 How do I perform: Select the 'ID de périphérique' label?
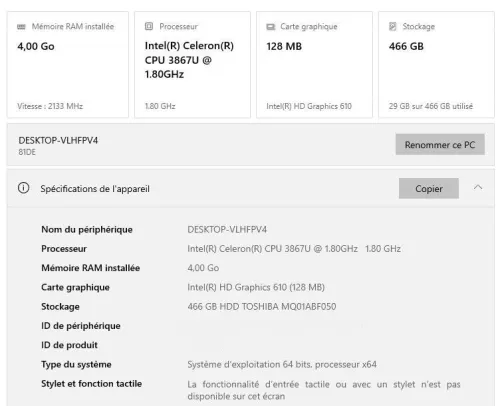tap(81, 326)
